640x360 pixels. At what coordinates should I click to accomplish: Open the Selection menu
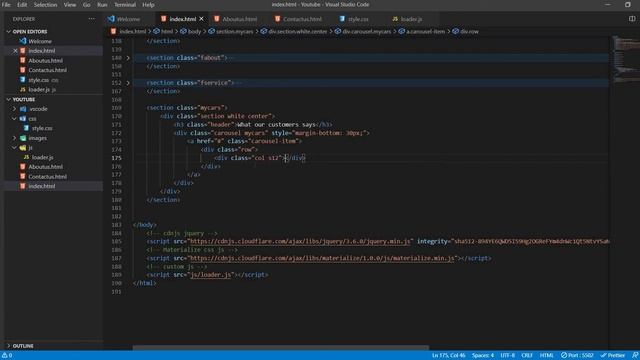45,4
